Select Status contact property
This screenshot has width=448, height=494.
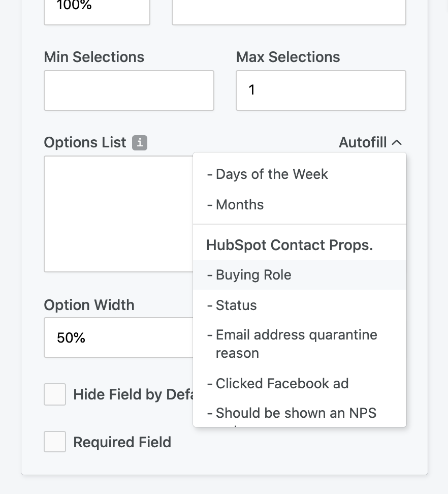point(299,305)
